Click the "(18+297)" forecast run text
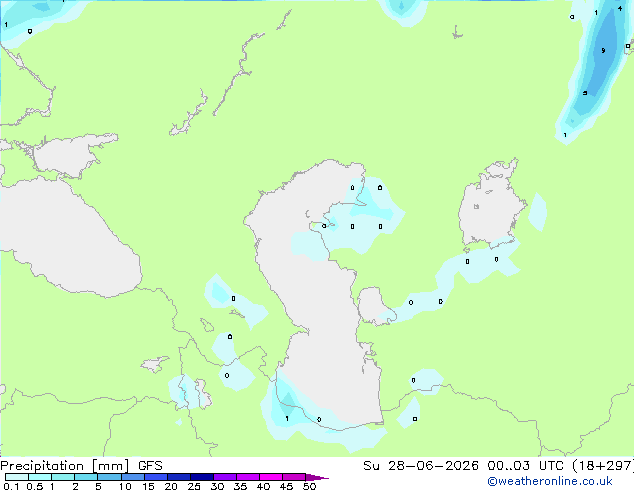 (603, 466)
